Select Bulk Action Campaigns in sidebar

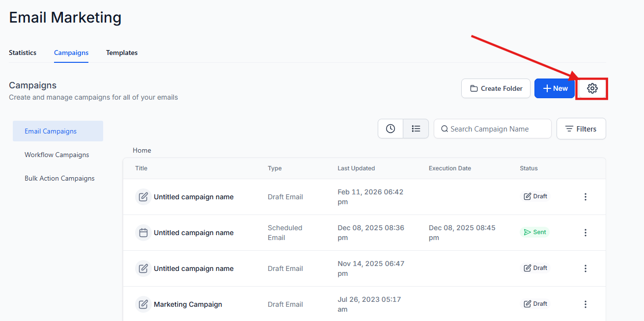pyautogui.click(x=59, y=178)
